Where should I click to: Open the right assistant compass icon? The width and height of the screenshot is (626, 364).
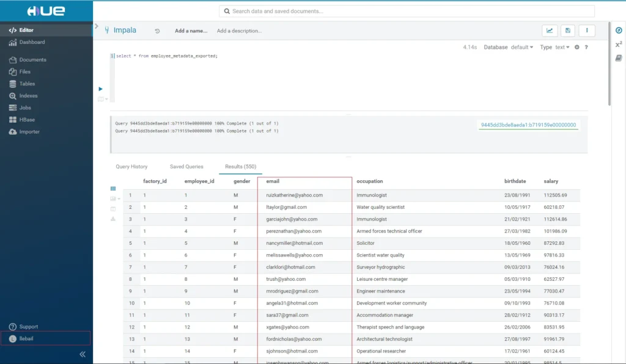click(619, 31)
